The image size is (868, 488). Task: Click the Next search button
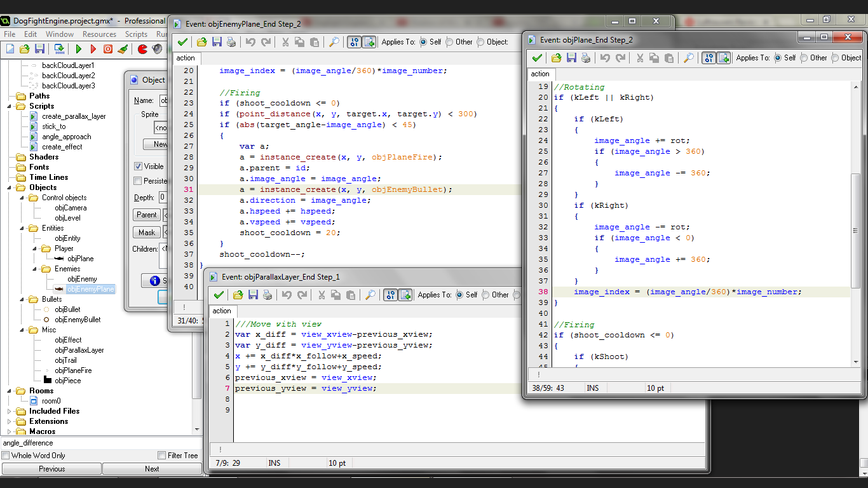coord(152,469)
